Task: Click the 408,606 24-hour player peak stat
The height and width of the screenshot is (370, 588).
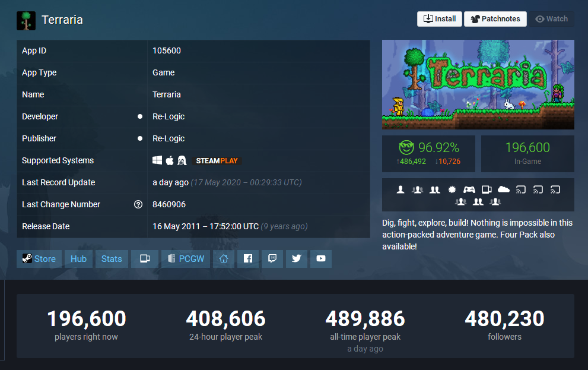Action: tap(225, 325)
